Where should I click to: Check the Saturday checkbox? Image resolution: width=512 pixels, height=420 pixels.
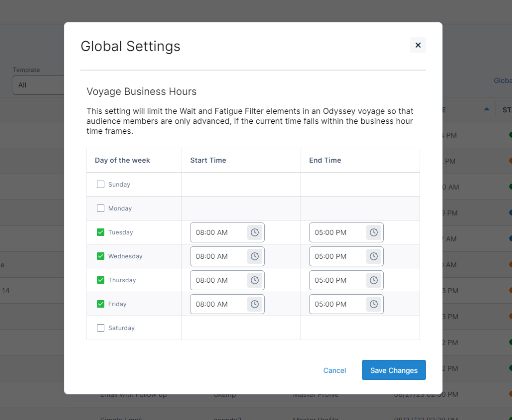(101, 328)
